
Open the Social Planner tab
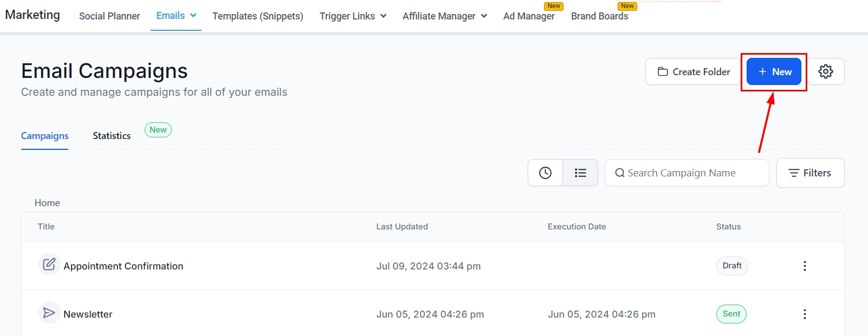tap(109, 16)
